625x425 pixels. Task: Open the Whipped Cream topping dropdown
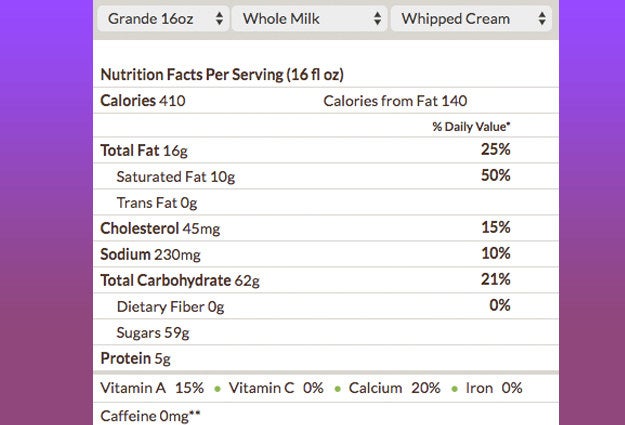[471, 19]
